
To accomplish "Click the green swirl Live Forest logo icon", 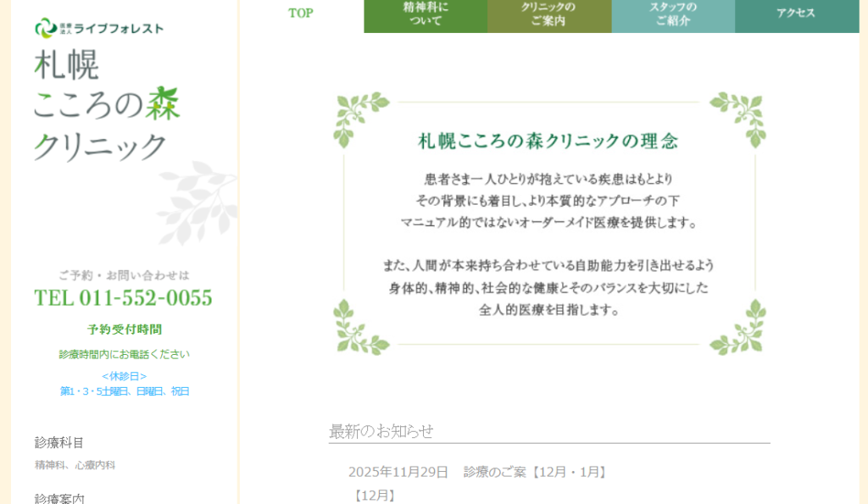I will pos(45,28).
